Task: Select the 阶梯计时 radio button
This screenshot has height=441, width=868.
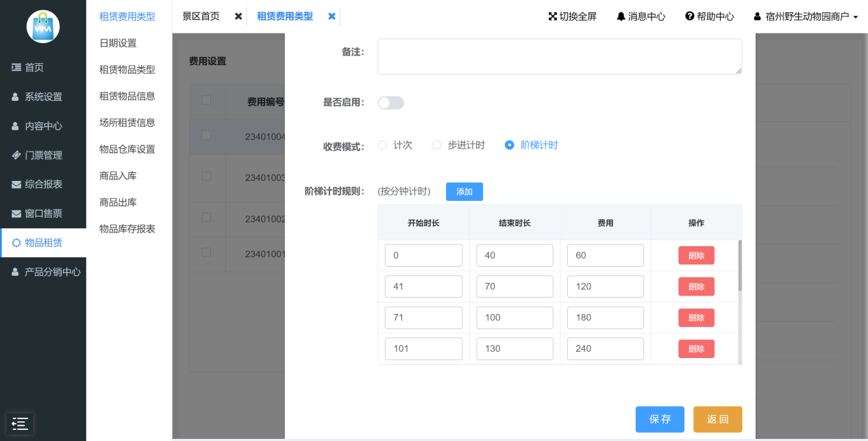Action: (x=509, y=145)
